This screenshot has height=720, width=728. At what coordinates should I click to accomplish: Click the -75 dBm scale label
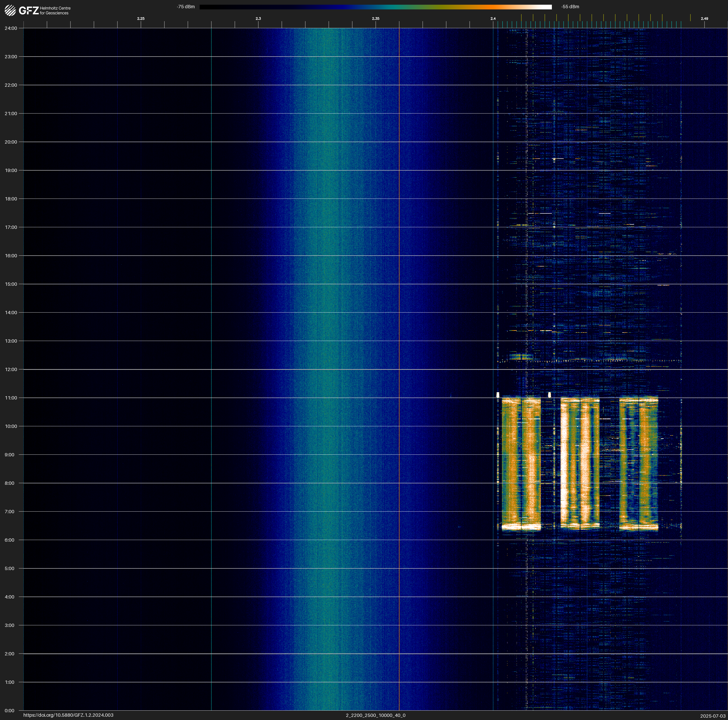[186, 7]
